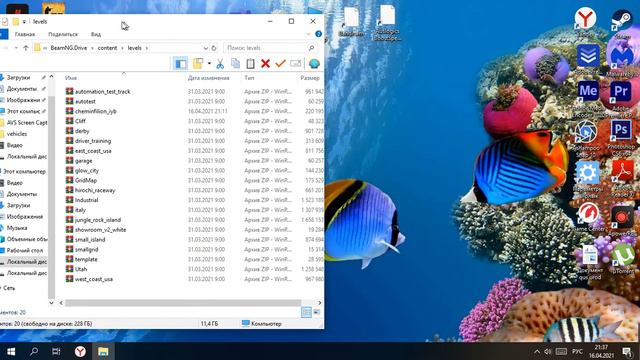Select the cheminfillon_jyb archive file

[96, 111]
